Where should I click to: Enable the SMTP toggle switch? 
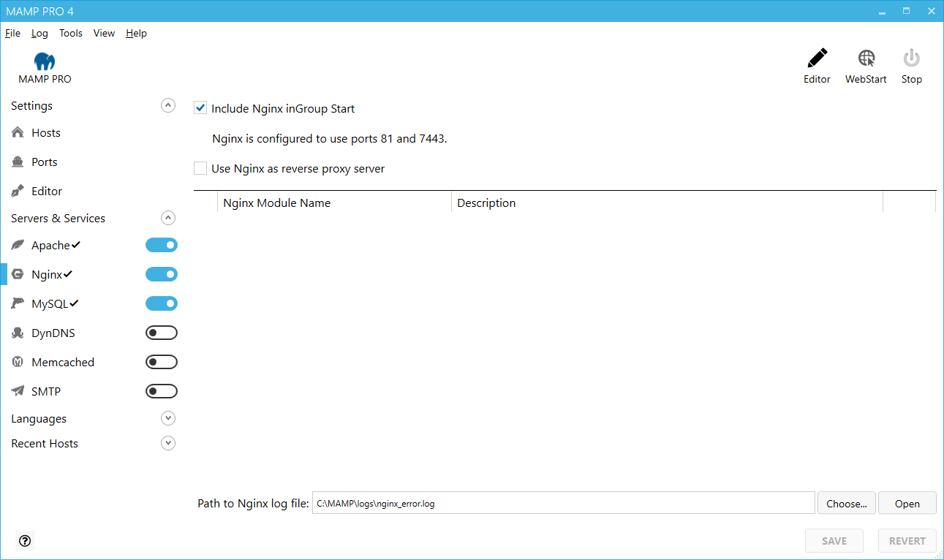pos(162,391)
